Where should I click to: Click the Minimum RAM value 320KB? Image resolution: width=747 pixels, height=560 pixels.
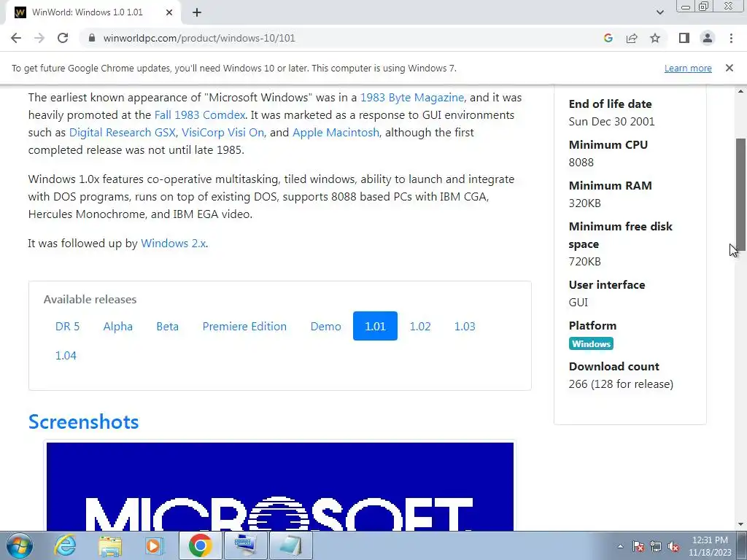pos(584,203)
